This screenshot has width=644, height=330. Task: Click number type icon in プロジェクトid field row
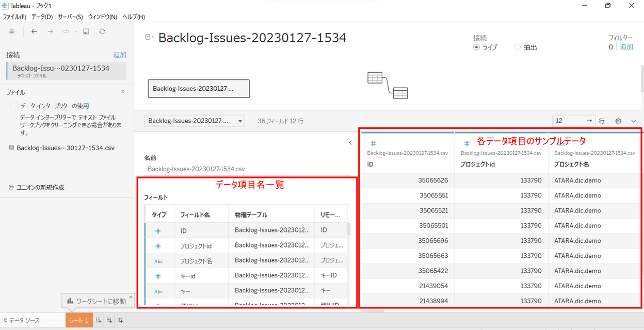pyautogui.click(x=158, y=246)
